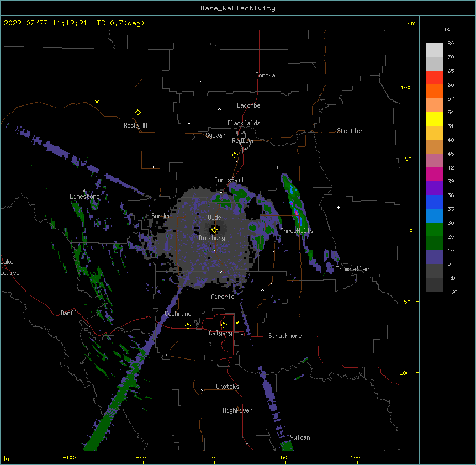Viewport: 476px width, 465px height.
Task: Click the Blackfalds town label
Action: coord(244,123)
